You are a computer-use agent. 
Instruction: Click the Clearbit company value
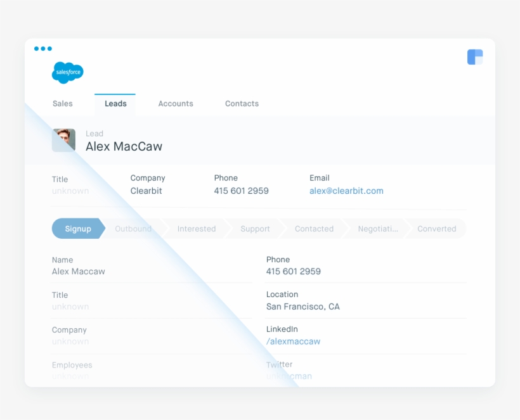(146, 191)
